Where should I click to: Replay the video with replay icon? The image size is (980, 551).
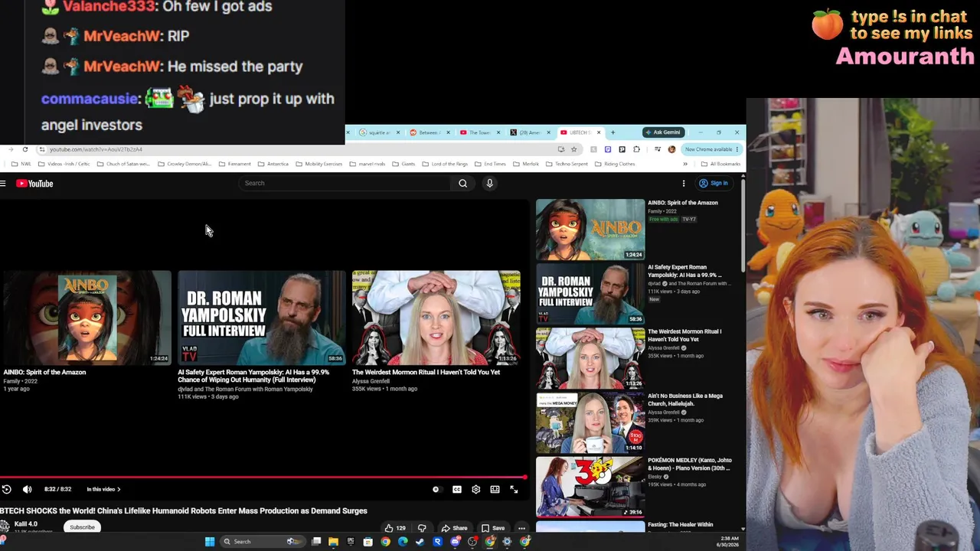pyautogui.click(x=6, y=489)
